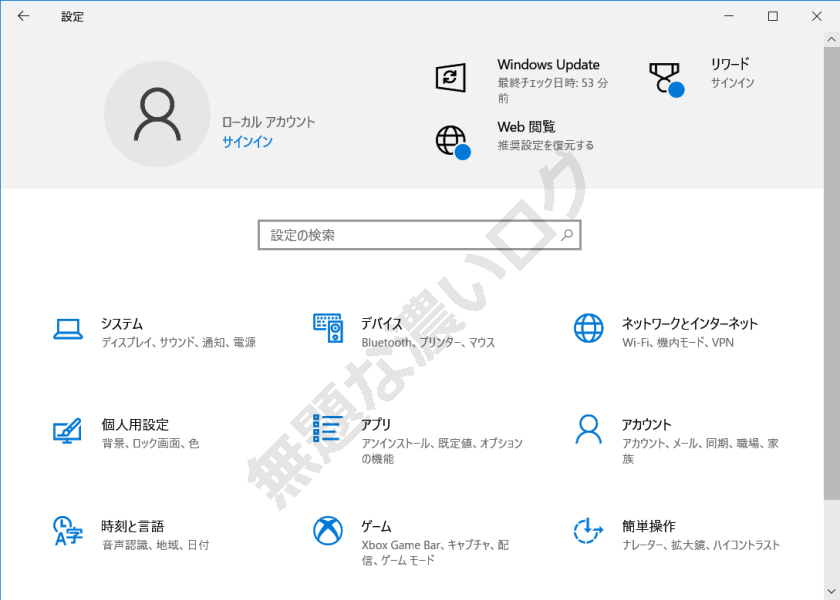Open 個人用設定 paintbrush monitor icon
The height and width of the screenshot is (600, 840).
(x=68, y=430)
